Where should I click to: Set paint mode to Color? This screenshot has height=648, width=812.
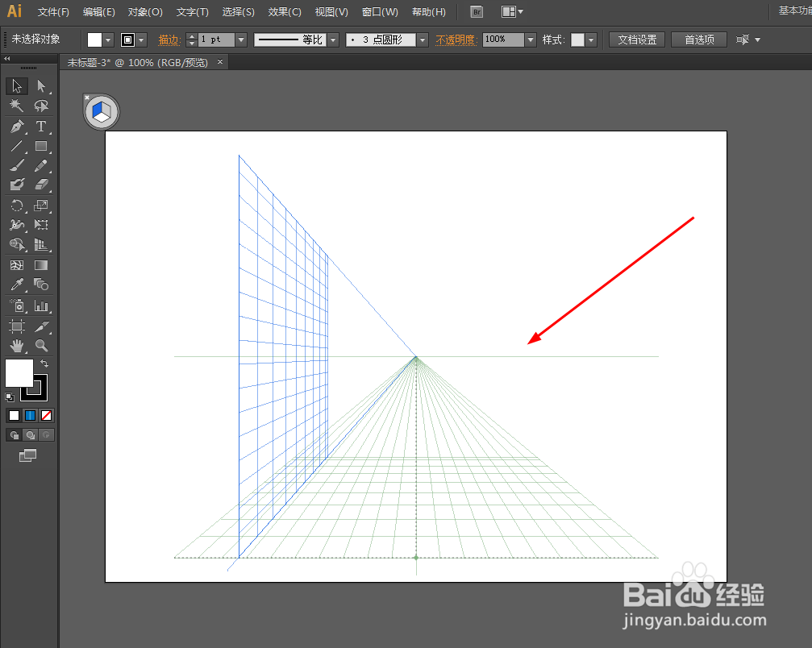(14, 415)
